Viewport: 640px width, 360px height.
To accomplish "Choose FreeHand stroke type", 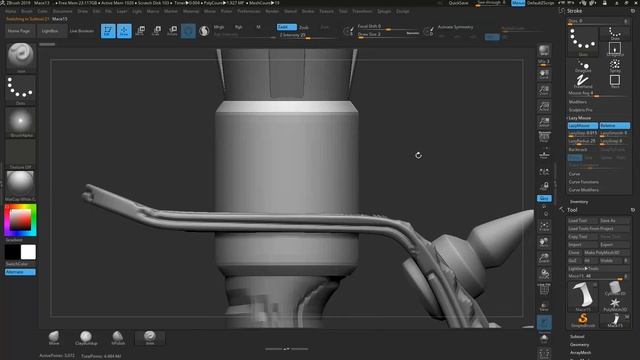I will pos(583,82).
